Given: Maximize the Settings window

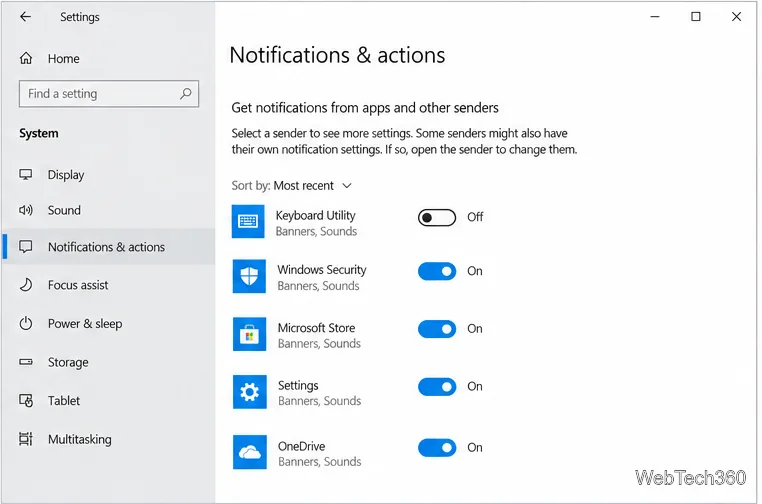Looking at the screenshot, I should point(696,17).
